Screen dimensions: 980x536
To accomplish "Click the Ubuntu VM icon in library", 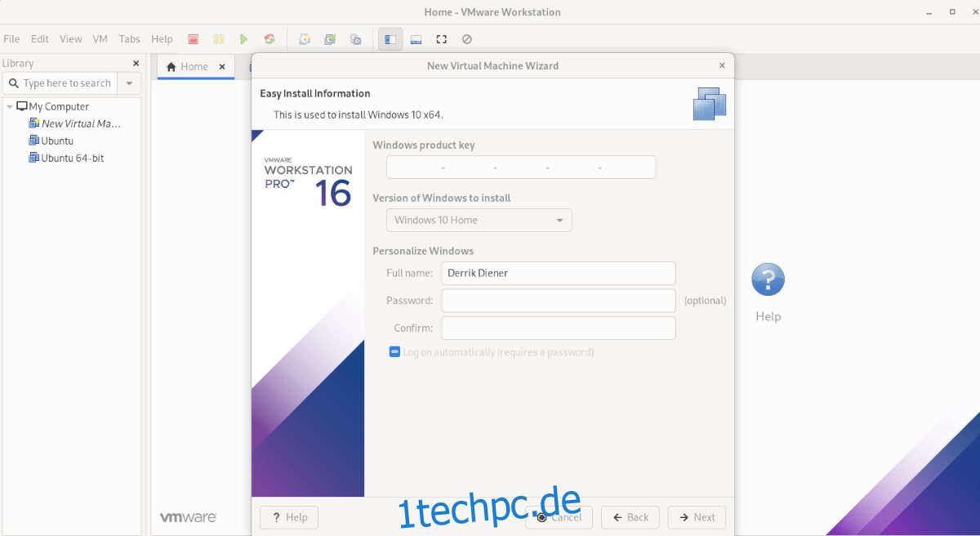I will [x=33, y=141].
